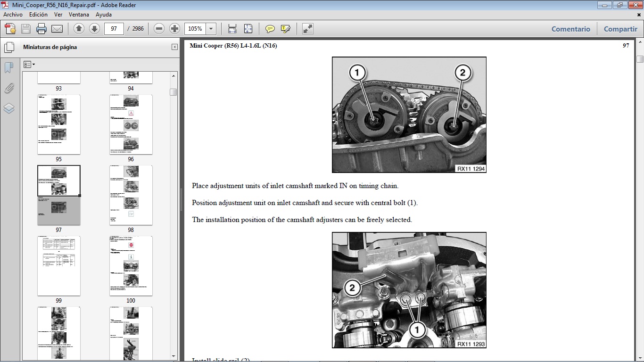The height and width of the screenshot is (362, 644).
Task: Click the Comentario button
Action: pyautogui.click(x=570, y=29)
